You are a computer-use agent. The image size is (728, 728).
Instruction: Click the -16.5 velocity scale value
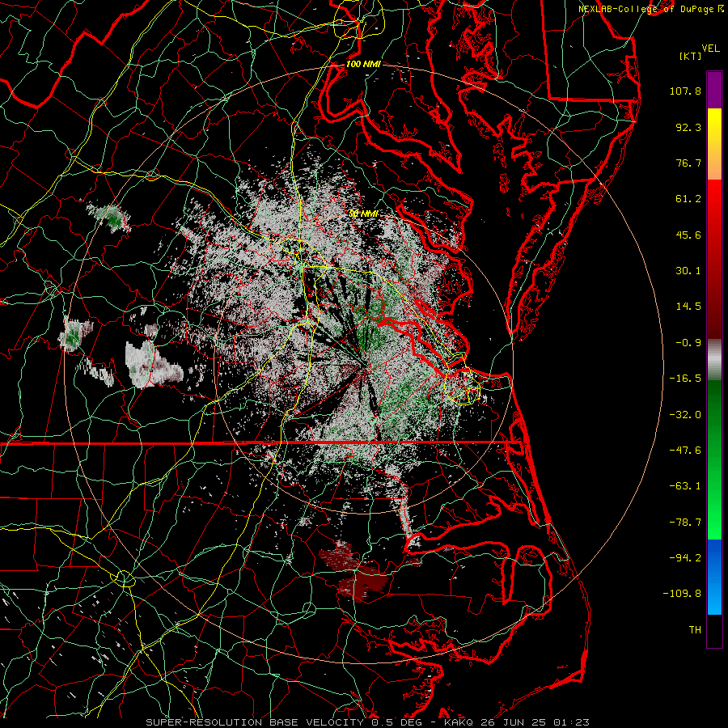tap(685, 379)
